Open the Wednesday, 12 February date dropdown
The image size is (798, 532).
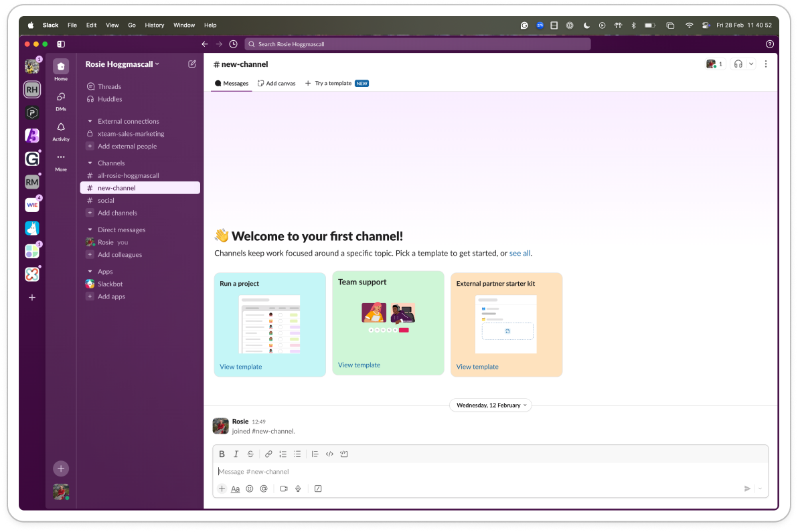(491, 406)
